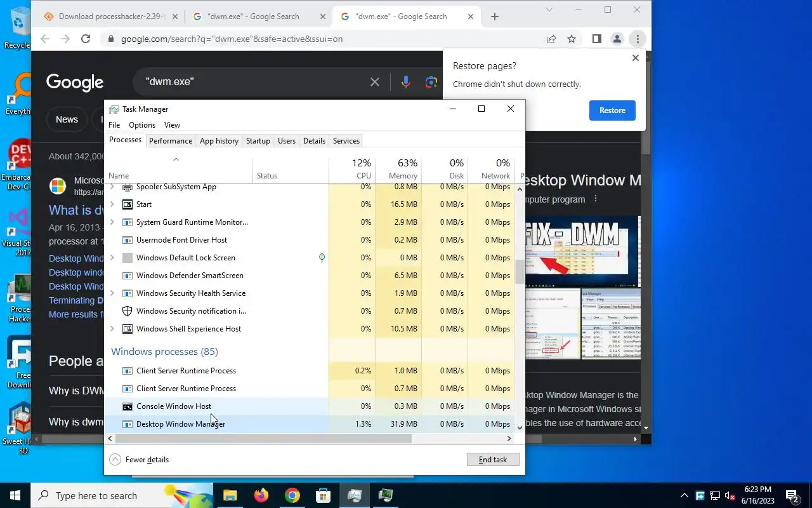Click Windows Security Health Service icon

[127, 293]
